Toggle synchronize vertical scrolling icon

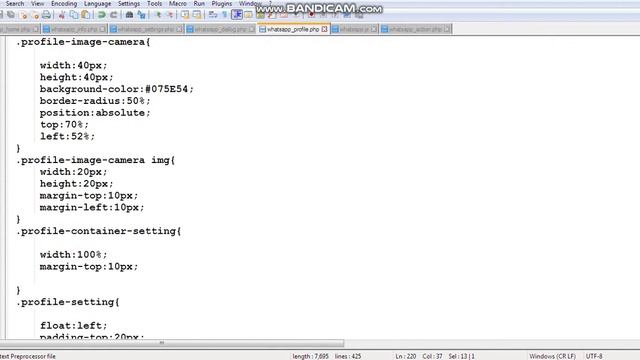[186, 15]
